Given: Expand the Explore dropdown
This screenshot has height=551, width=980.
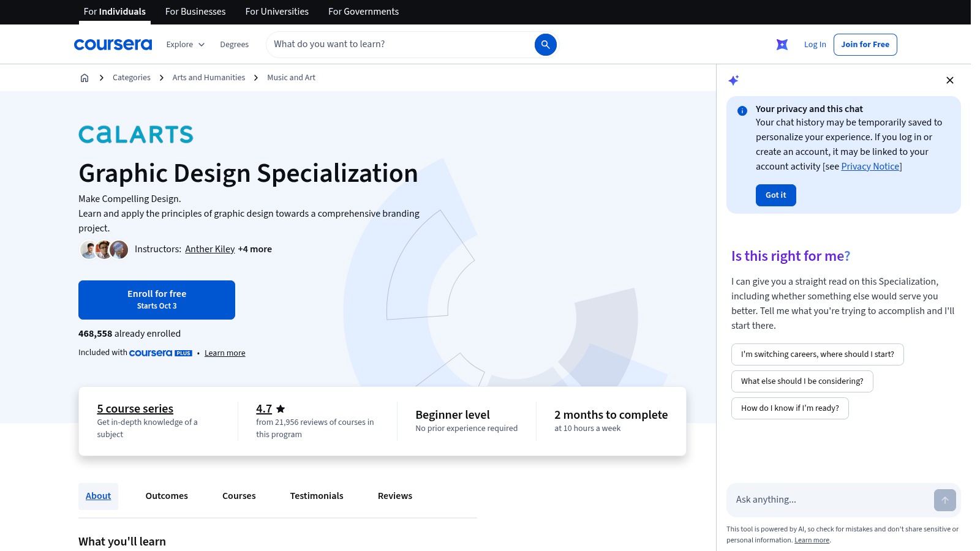Looking at the screenshot, I should [186, 44].
